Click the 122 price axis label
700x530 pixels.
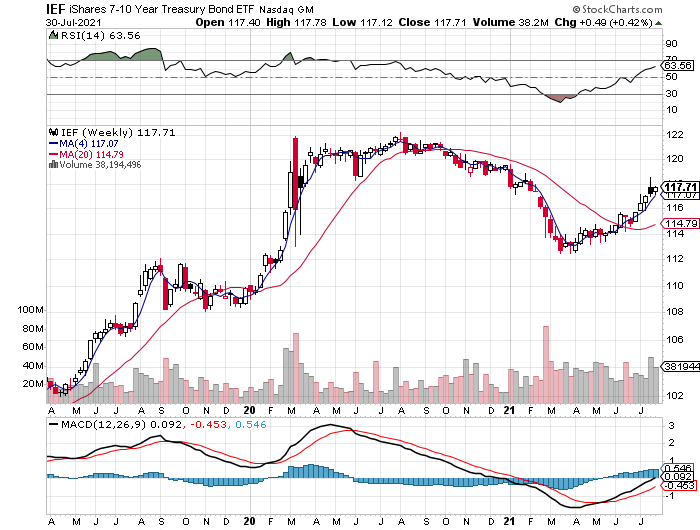pos(674,135)
